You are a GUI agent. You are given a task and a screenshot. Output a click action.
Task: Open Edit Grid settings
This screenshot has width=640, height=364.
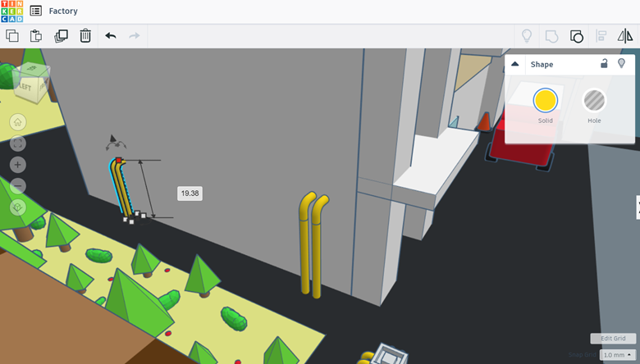613,339
